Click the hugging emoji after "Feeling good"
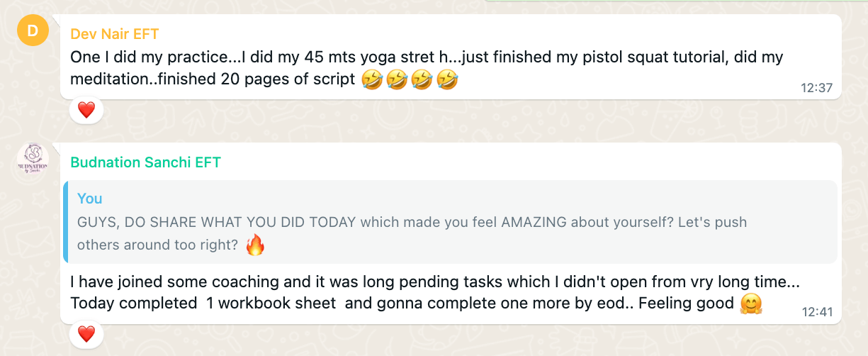 tap(751, 304)
